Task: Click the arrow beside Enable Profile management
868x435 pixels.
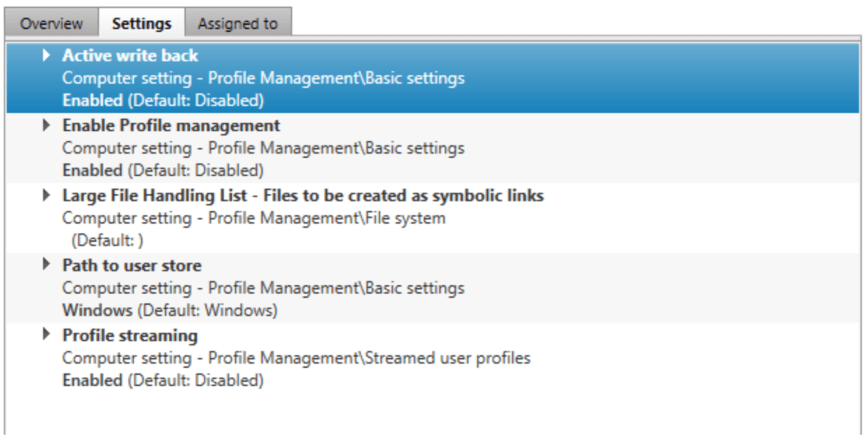Action: click(47, 125)
